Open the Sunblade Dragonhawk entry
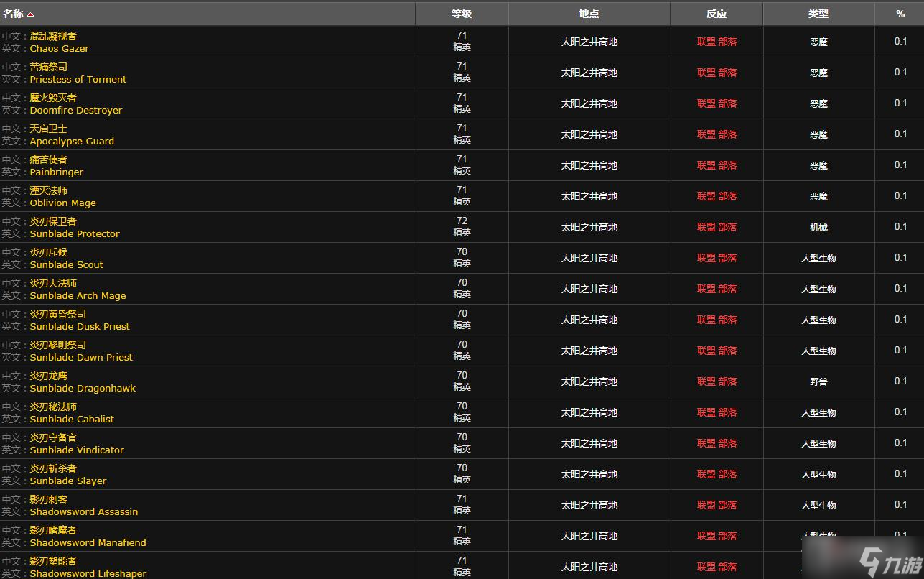 [83, 388]
